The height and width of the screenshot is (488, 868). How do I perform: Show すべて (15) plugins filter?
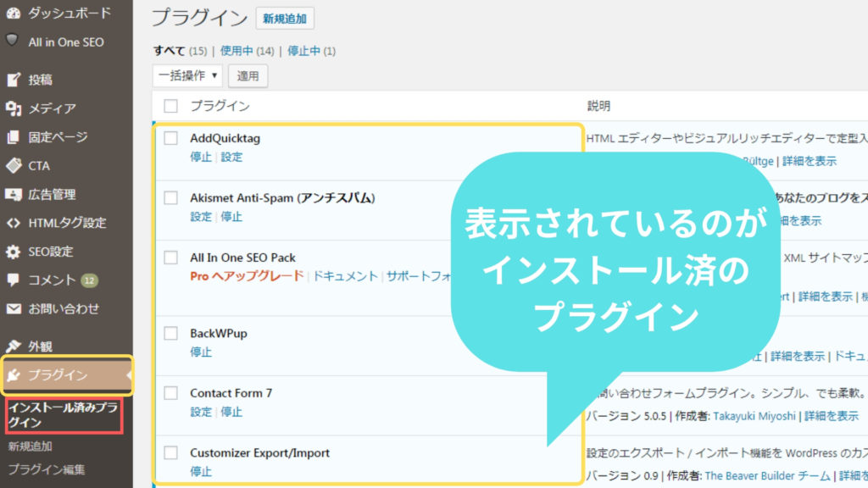coord(180,51)
